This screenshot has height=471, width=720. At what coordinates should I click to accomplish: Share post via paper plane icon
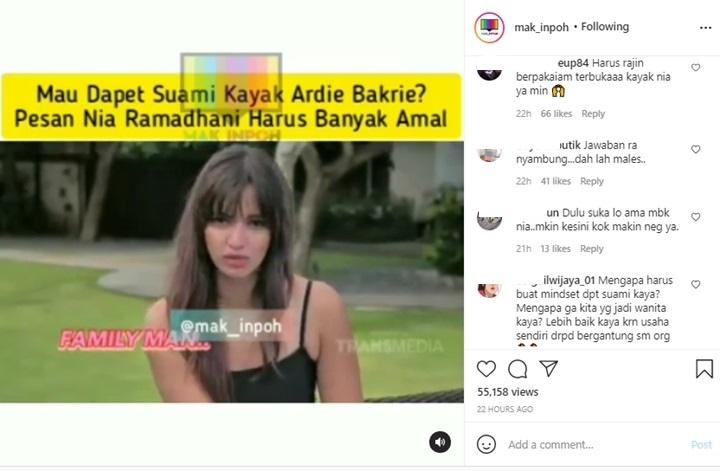pyautogui.click(x=548, y=368)
